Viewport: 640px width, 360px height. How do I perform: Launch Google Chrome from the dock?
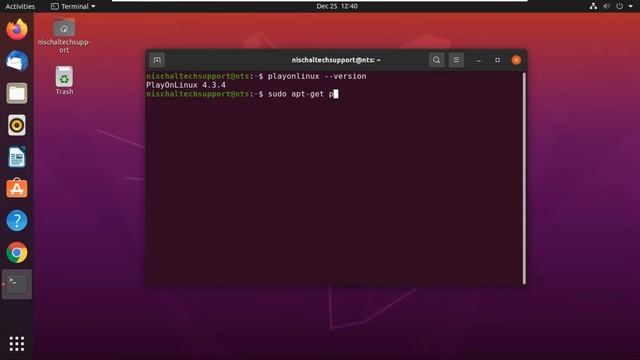tap(17, 253)
